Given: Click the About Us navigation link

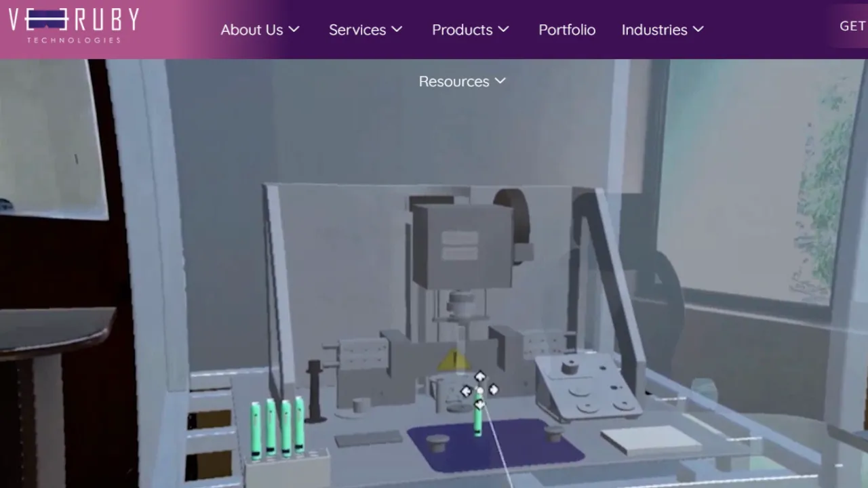Looking at the screenshot, I should (252, 30).
